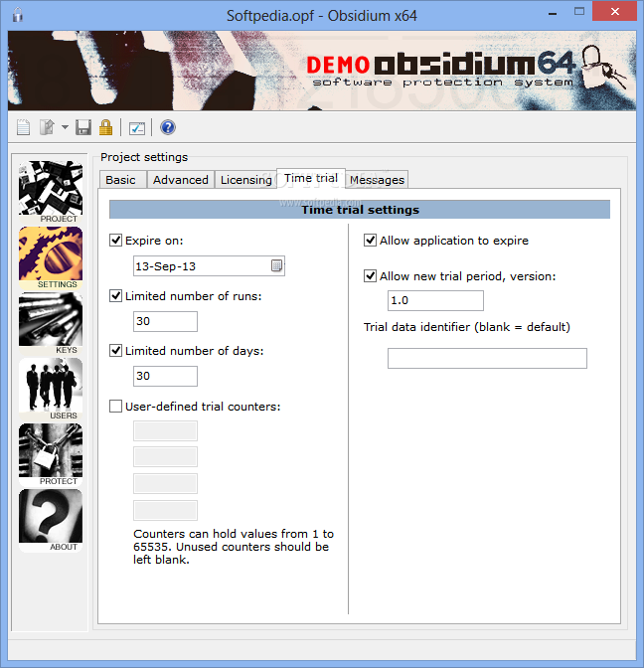Open the PROTECT sidebar section

(x=51, y=454)
